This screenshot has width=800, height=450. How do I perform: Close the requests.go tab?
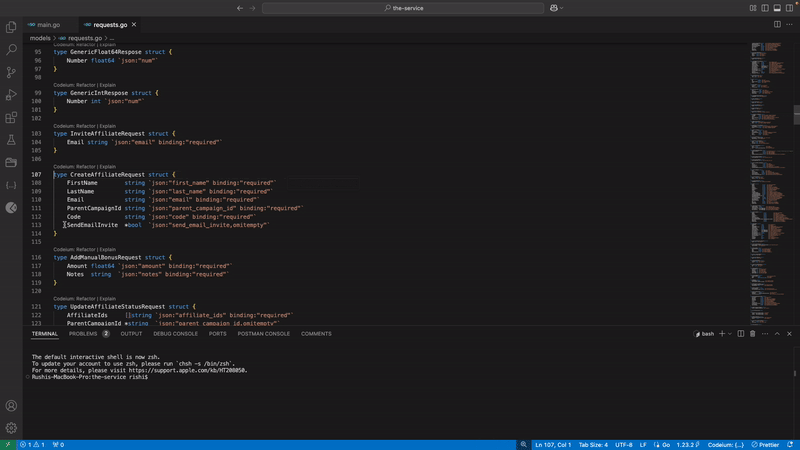[134, 24]
